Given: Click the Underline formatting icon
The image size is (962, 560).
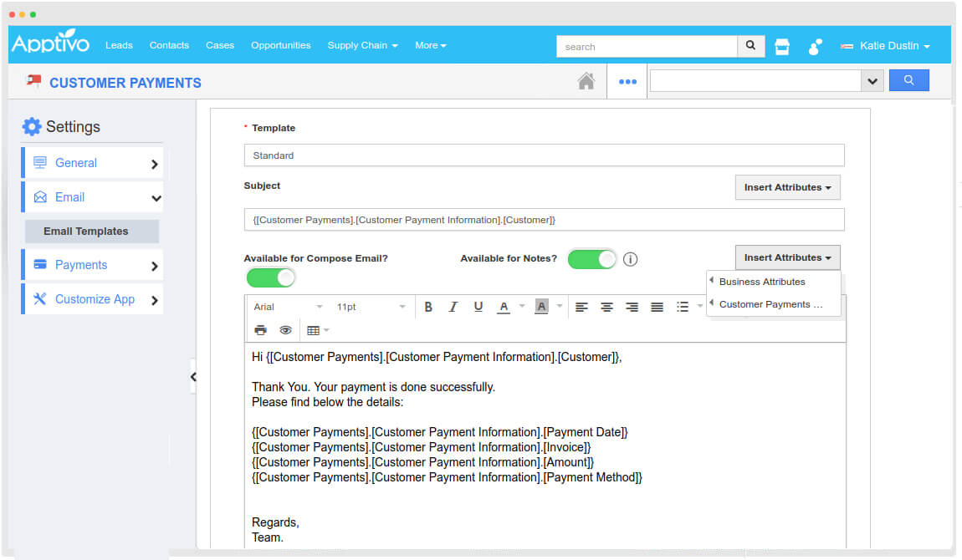Looking at the screenshot, I should tap(478, 307).
